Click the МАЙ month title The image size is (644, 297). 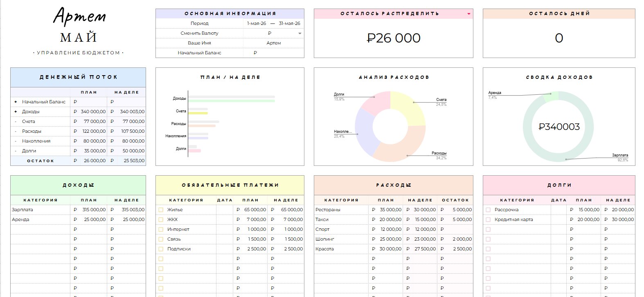coord(78,38)
